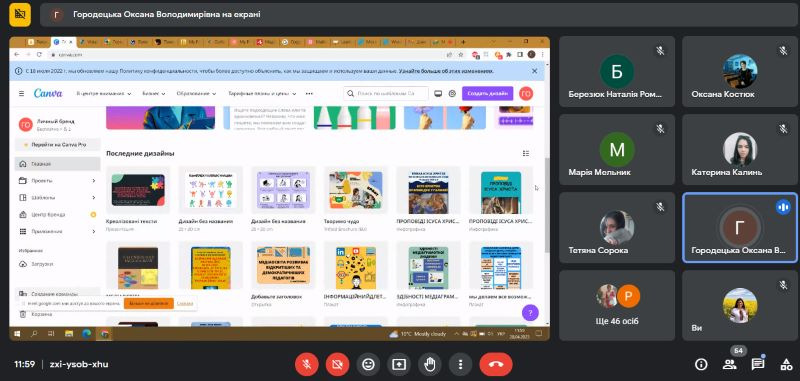Click the Canva template search field
This screenshot has height=381, width=800.
pyautogui.click(x=386, y=93)
